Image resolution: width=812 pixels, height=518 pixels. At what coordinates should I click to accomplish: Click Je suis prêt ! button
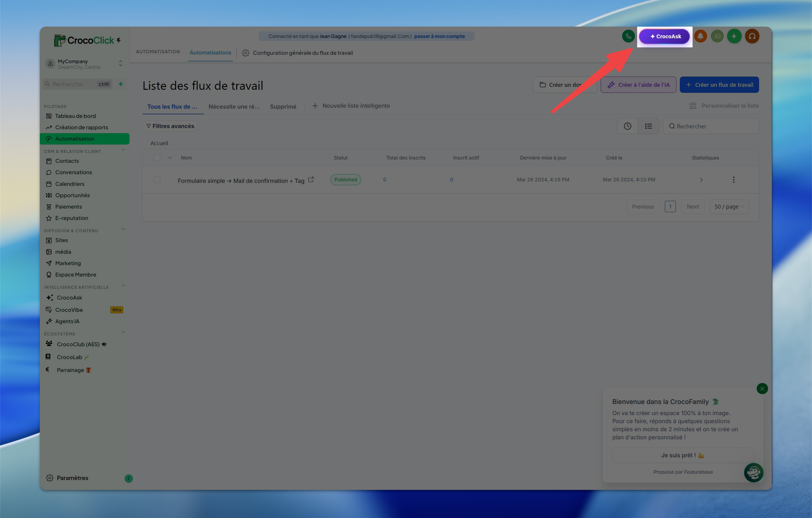683,455
